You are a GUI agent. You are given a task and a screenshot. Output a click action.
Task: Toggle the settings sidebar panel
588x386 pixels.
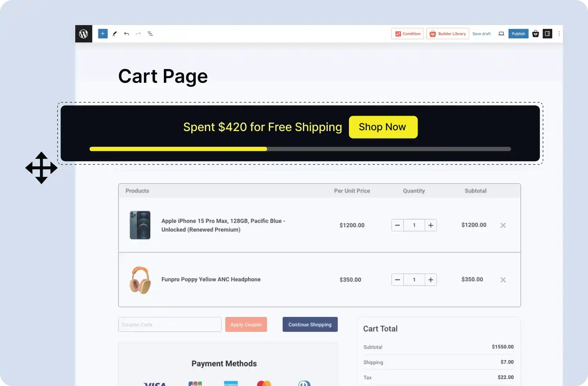(x=547, y=33)
